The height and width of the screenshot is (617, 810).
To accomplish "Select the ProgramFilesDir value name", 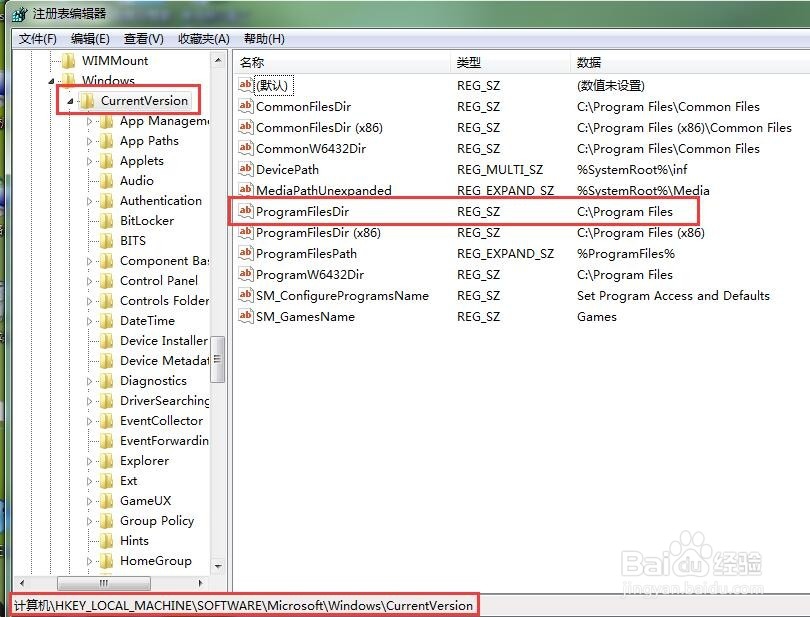I will point(302,211).
